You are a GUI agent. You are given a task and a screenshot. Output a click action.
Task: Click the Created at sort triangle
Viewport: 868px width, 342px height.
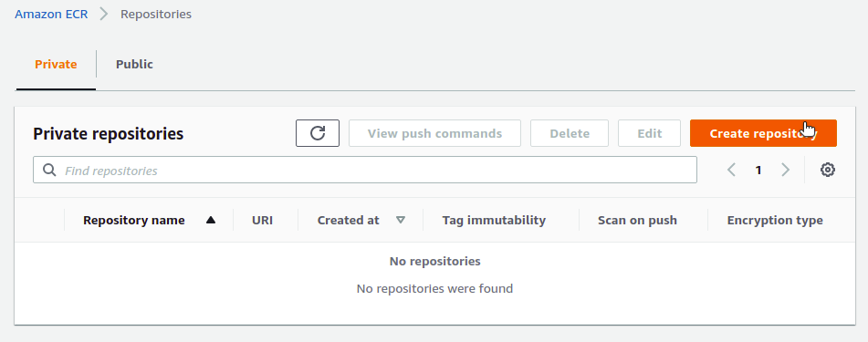pyautogui.click(x=401, y=220)
